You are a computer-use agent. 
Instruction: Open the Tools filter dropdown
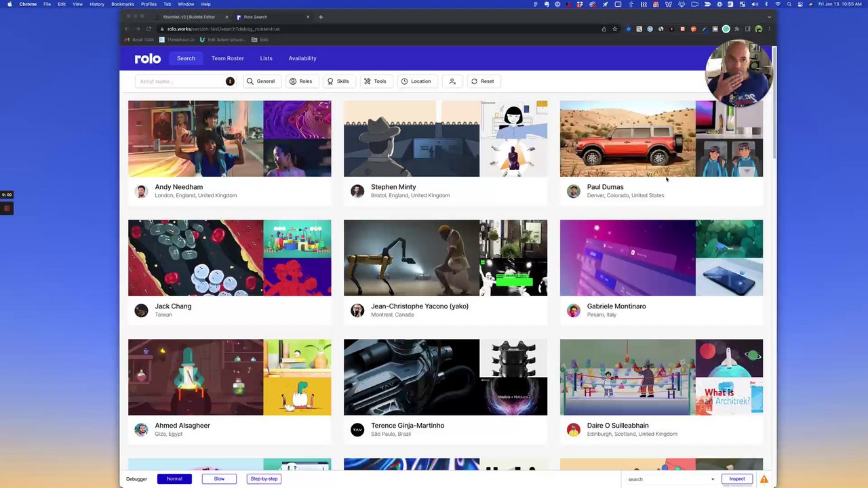(375, 81)
